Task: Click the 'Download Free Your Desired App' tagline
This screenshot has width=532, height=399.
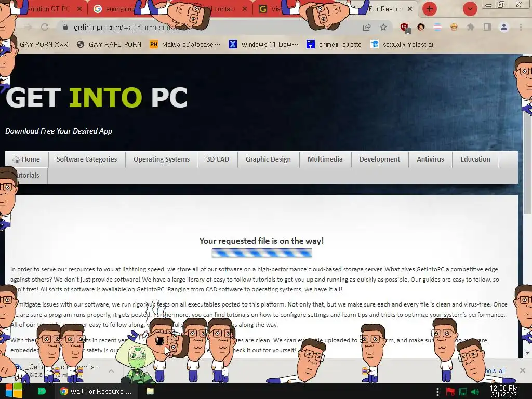Action: click(x=59, y=131)
